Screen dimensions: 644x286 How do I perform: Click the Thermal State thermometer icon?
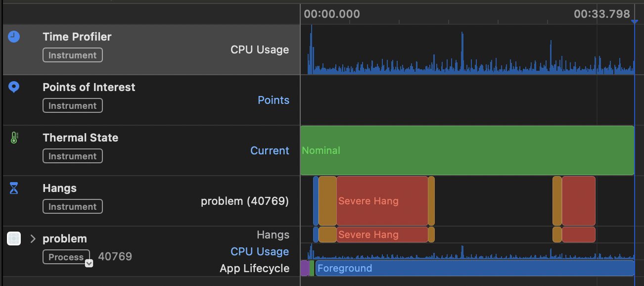14,138
